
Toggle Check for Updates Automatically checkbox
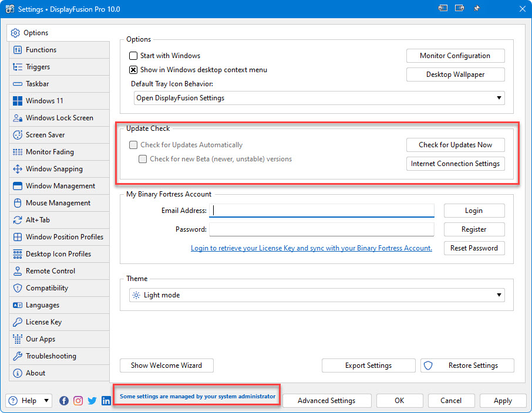[x=133, y=145]
